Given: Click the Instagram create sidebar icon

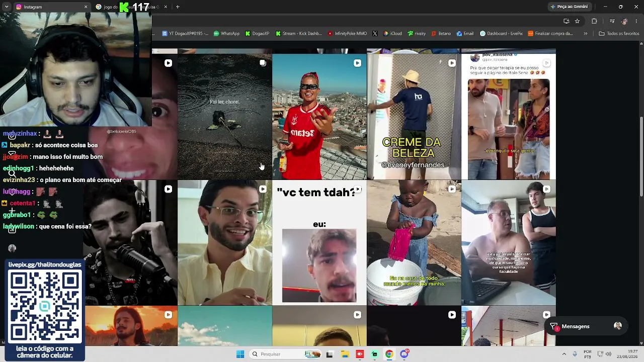Looking at the screenshot, I should tap(12, 210).
